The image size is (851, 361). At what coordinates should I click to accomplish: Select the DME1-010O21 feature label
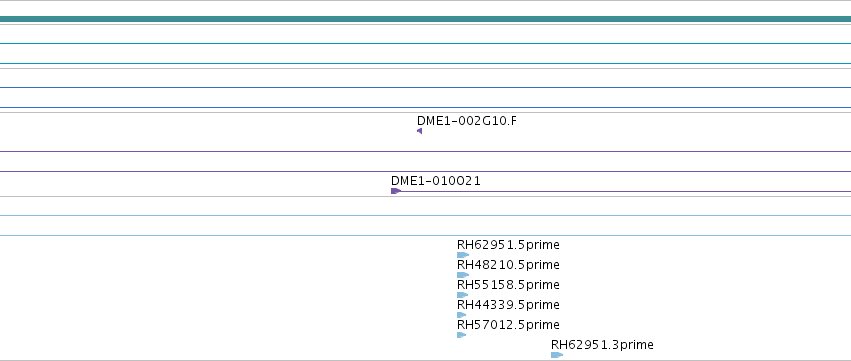[x=436, y=181]
